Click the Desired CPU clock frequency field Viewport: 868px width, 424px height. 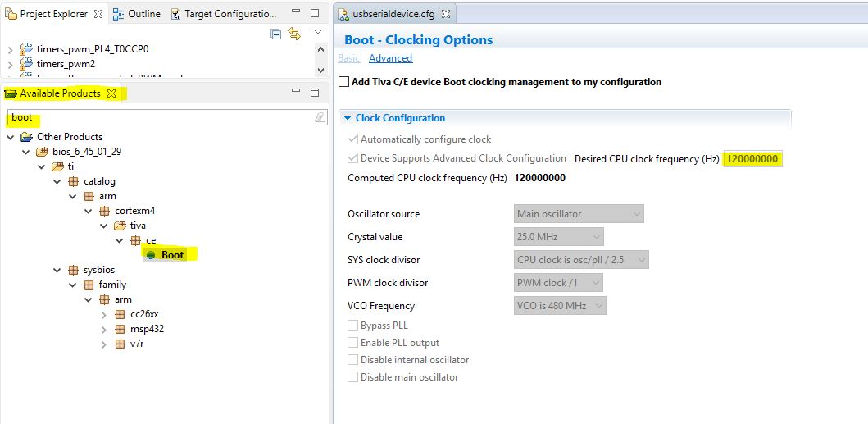[753, 159]
